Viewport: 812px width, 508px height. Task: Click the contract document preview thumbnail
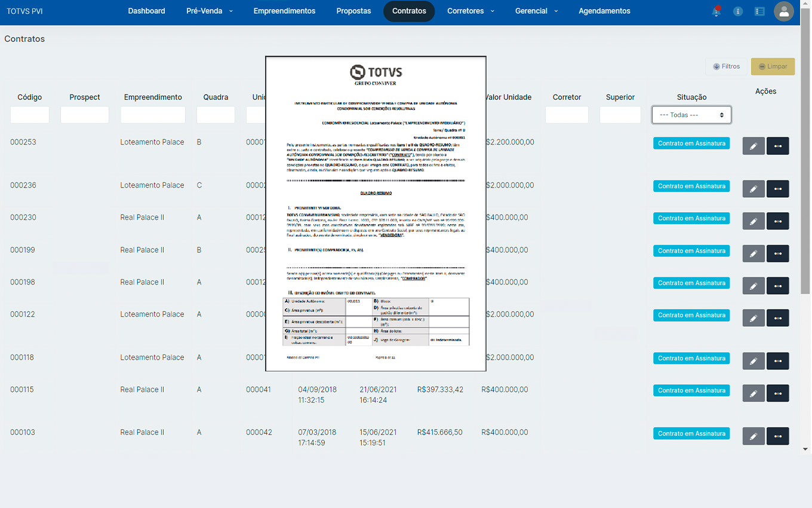click(376, 213)
